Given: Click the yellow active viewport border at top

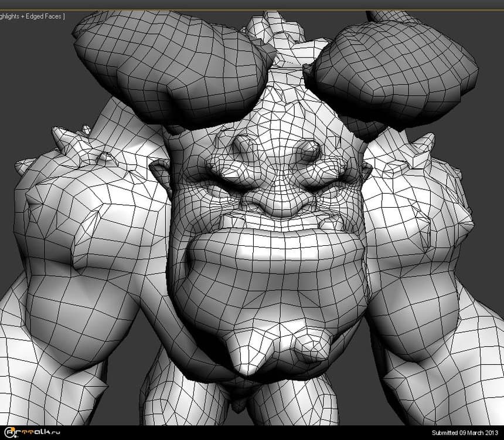Looking at the screenshot, I should [x=252, y=9].
